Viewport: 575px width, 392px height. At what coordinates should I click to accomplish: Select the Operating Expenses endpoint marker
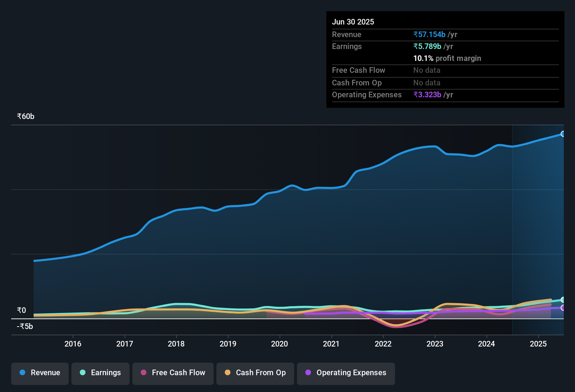[x=563, y=308]
